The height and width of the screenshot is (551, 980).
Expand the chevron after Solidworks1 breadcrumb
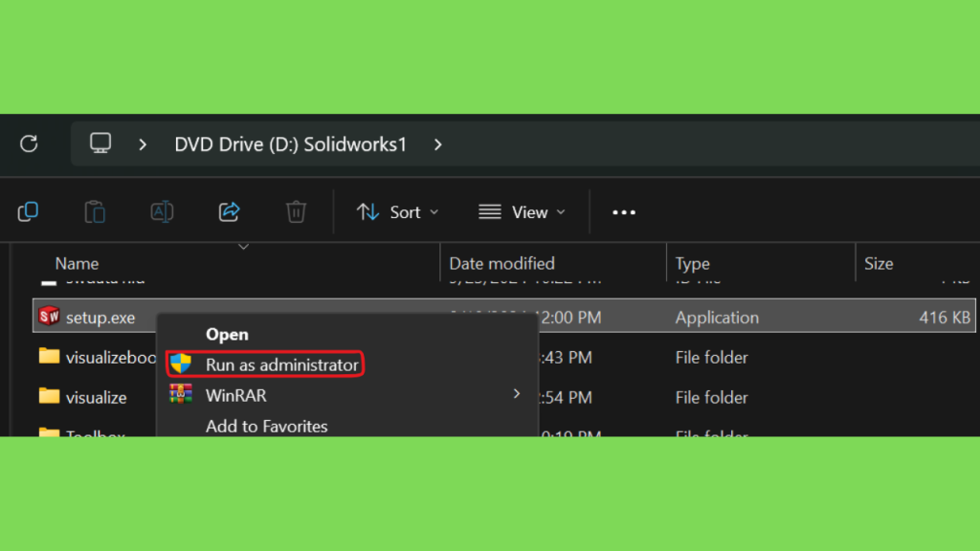pyautogui.click(x=438, y=145)
